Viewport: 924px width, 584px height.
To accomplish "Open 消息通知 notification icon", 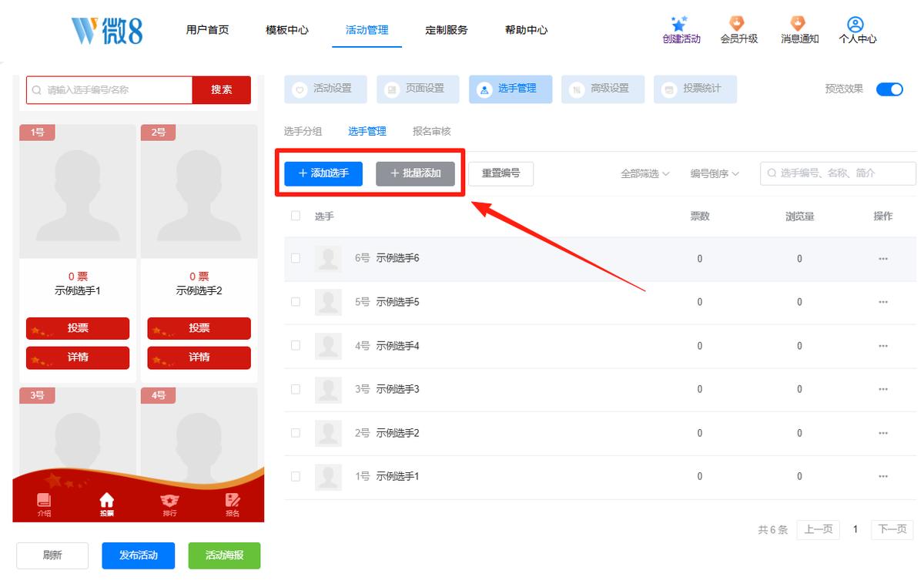I will coord(798,23).
